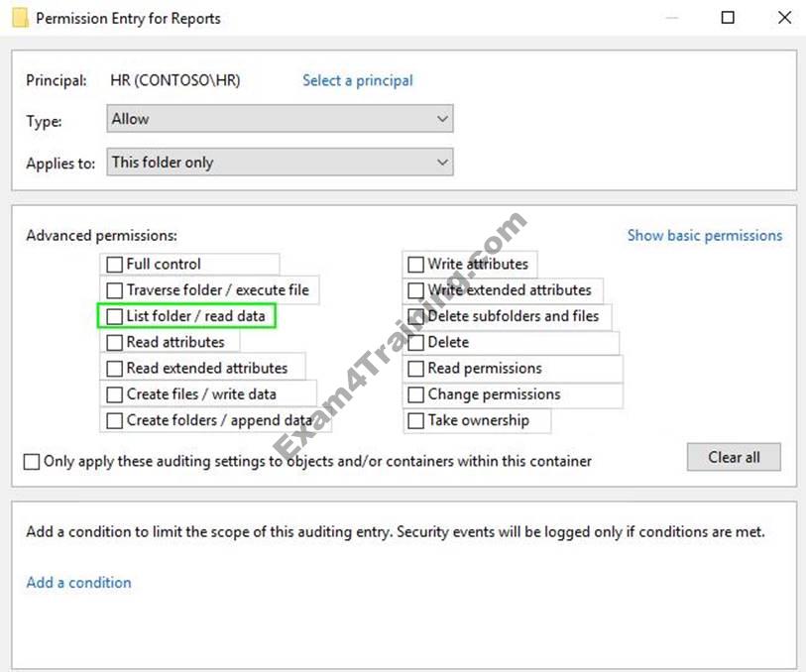Click Add a condition link
The width and height of the screenshot is (806, 672).
(x=78, y=583)
